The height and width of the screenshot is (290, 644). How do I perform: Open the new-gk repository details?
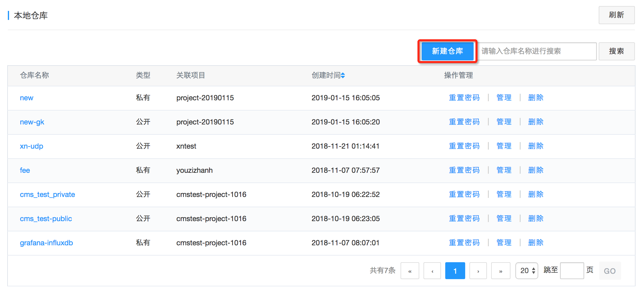(32, 122)
